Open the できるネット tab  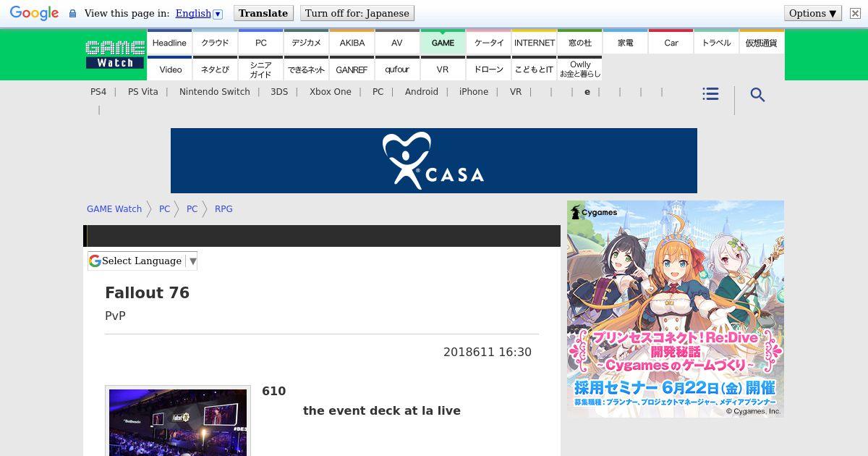click(x=306, y=69)
